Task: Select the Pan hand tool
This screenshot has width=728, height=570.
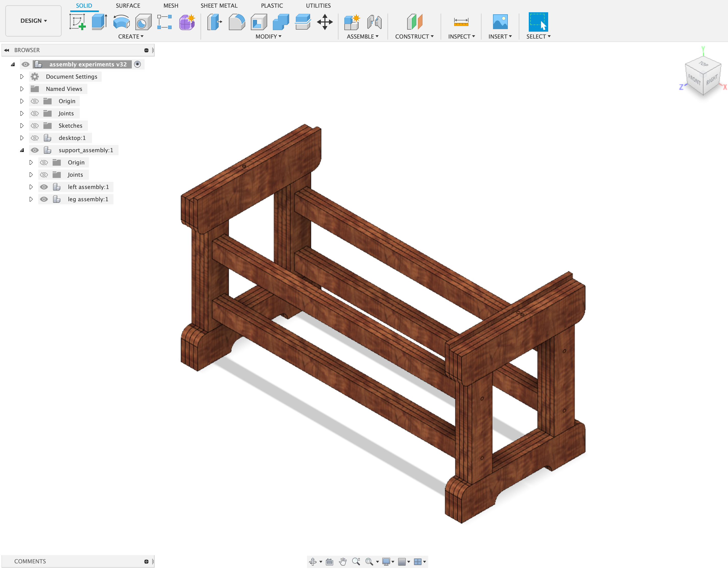Action: (343, 562)
